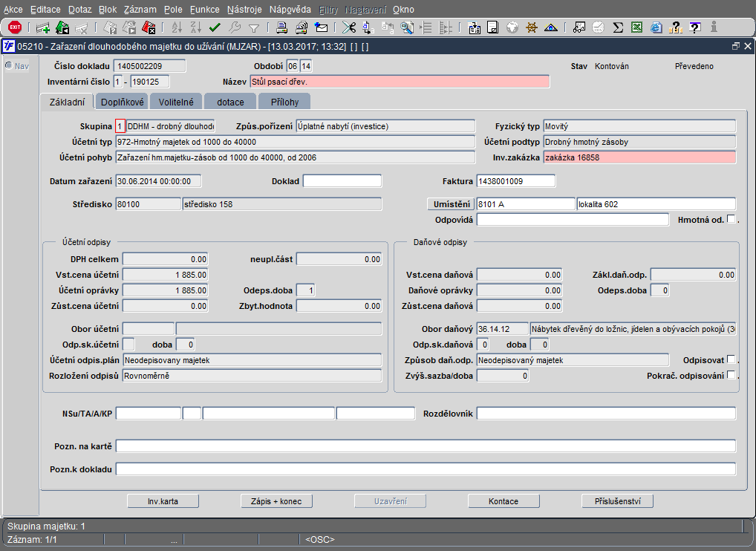Enable the Odpisovat checkbox

[x=731, y=360]
